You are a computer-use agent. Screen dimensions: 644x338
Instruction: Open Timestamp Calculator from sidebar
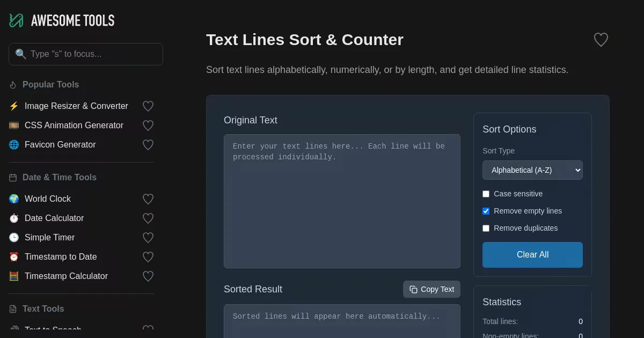[x=66, y=276]
